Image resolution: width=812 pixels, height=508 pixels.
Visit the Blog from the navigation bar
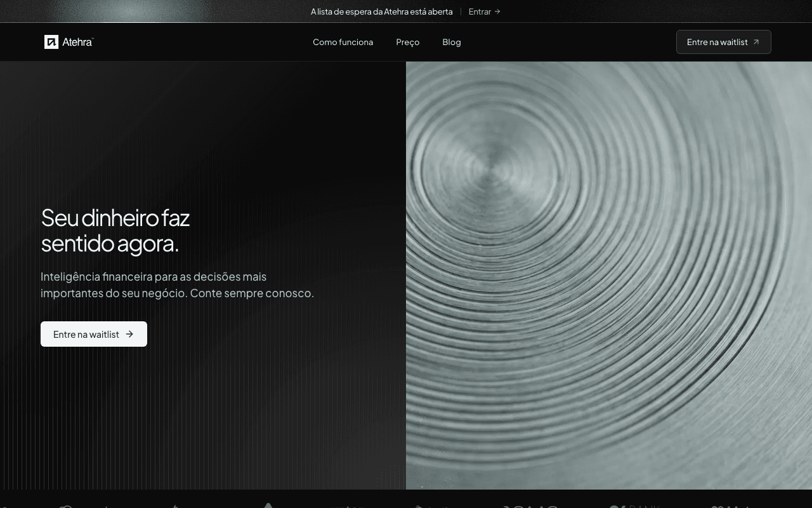click(452, 42)
